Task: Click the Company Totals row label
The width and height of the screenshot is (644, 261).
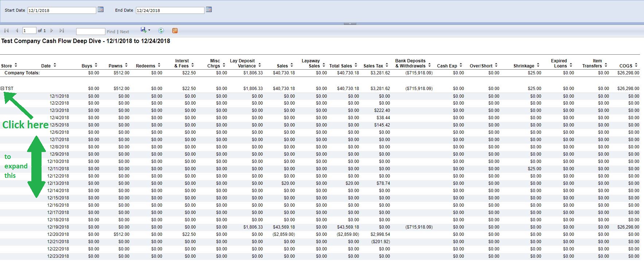Action: [22, 73]
